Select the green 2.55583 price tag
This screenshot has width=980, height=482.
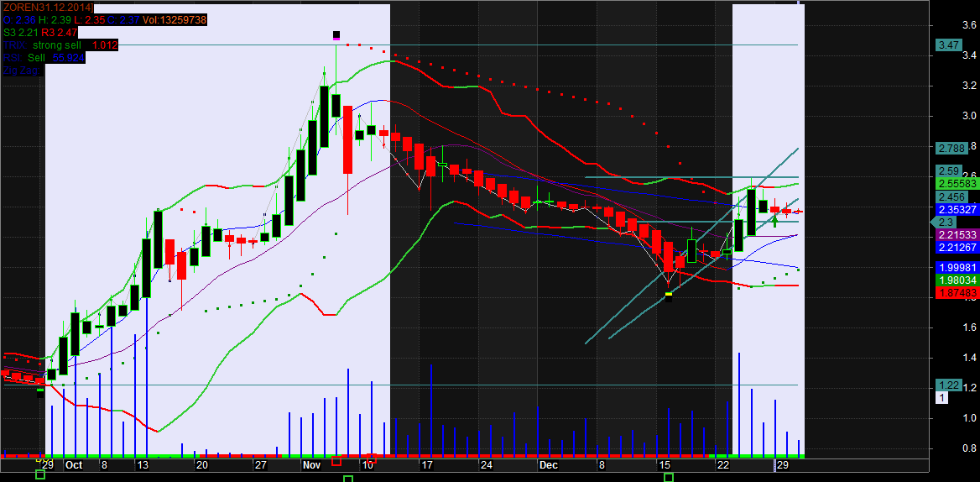(957, 182)
